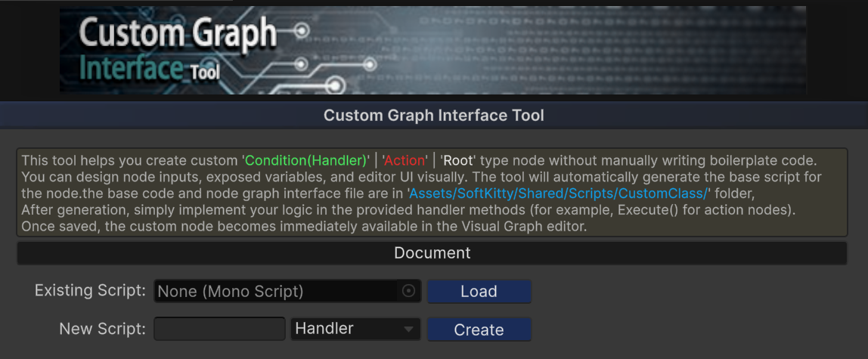868x359 pixels.
Task: Click the object picker circle icon
Action: [408, 291]
